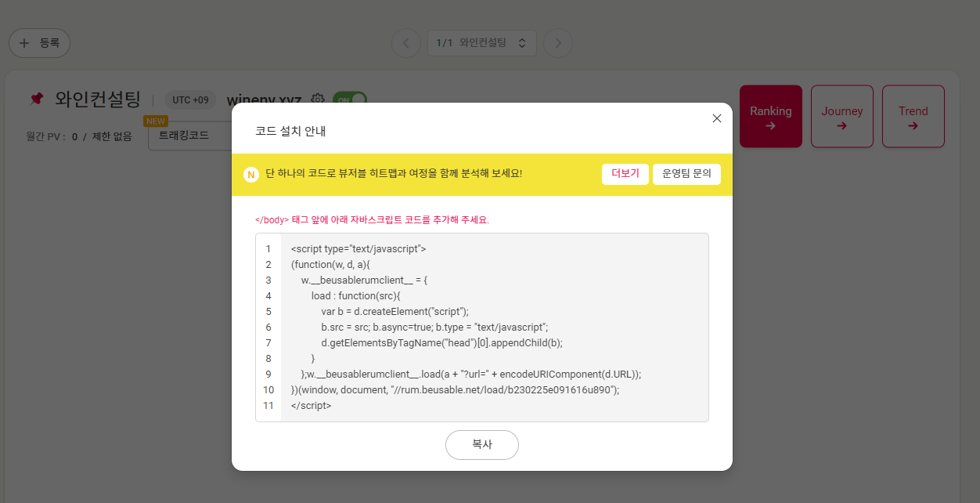Click the yellow banner message about 뷰저블 히트맵
This screenshot has height=503, width=980.
394,174
